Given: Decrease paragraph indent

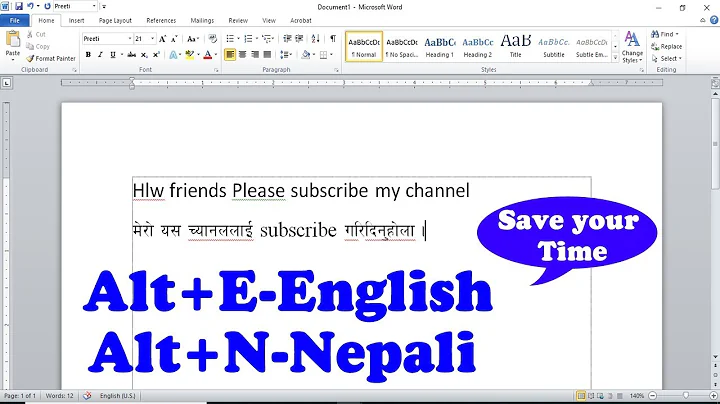Looking at the screenshot, I should click(x=287, y=39).
